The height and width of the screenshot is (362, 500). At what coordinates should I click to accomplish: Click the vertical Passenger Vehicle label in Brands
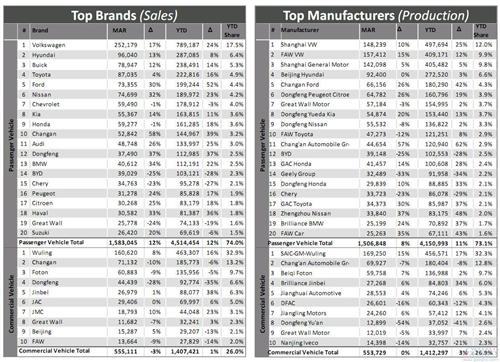[x=11, y=145]
